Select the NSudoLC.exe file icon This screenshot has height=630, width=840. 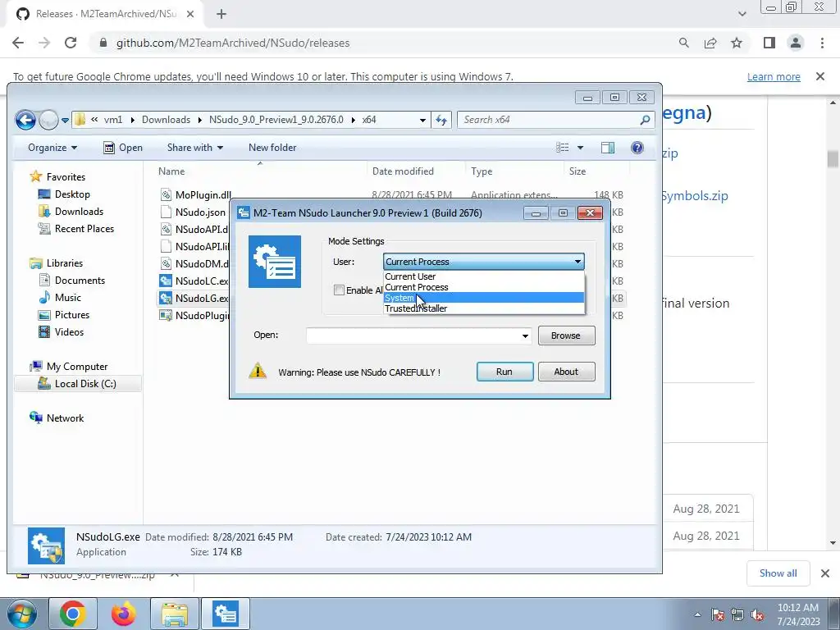(166, 281)
